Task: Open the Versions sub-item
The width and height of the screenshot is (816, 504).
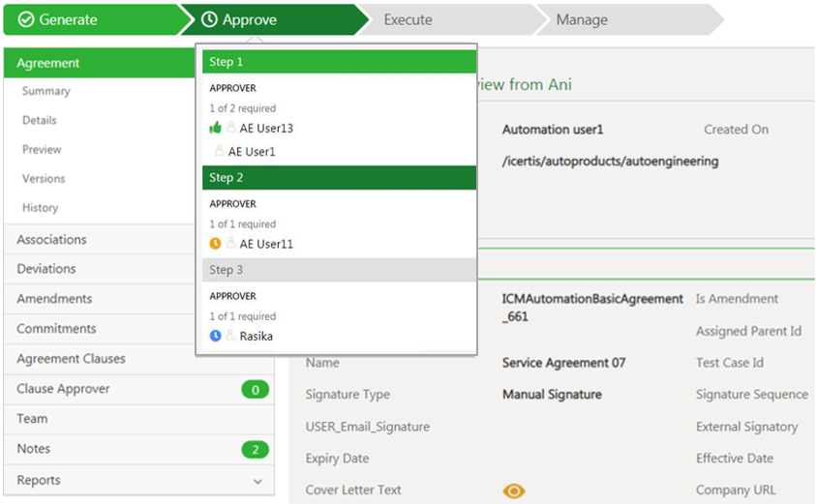Action: 44,178
